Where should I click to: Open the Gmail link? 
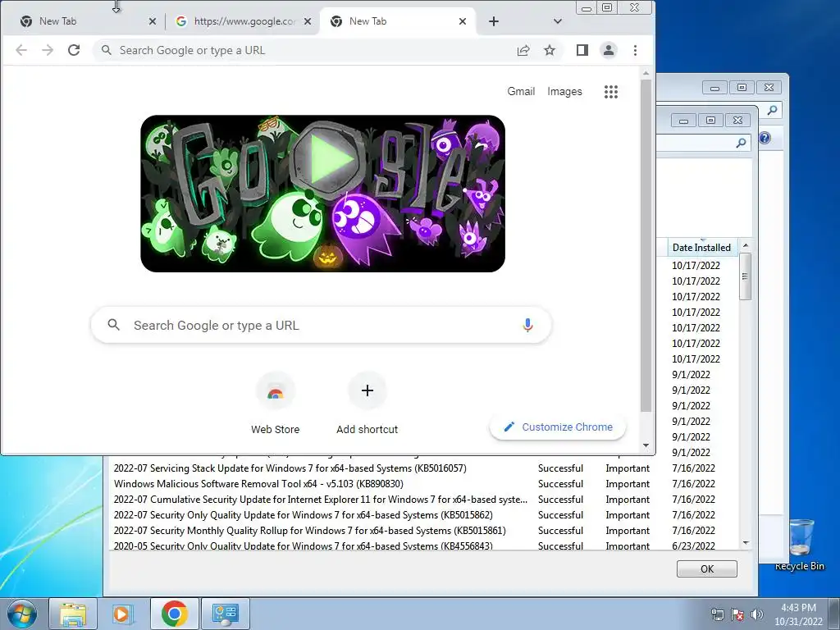521,92
